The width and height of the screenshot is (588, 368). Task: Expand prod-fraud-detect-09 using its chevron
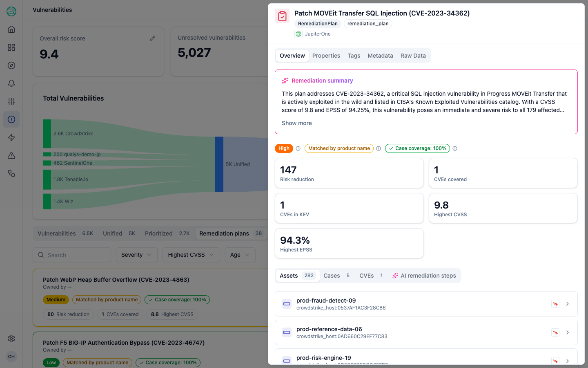[x=568, y=304]
